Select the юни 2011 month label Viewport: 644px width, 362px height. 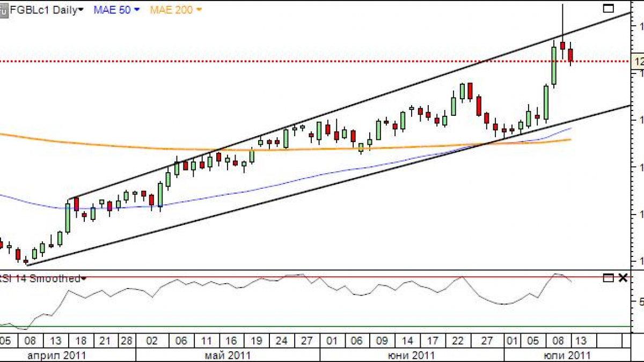click(412, 355)
